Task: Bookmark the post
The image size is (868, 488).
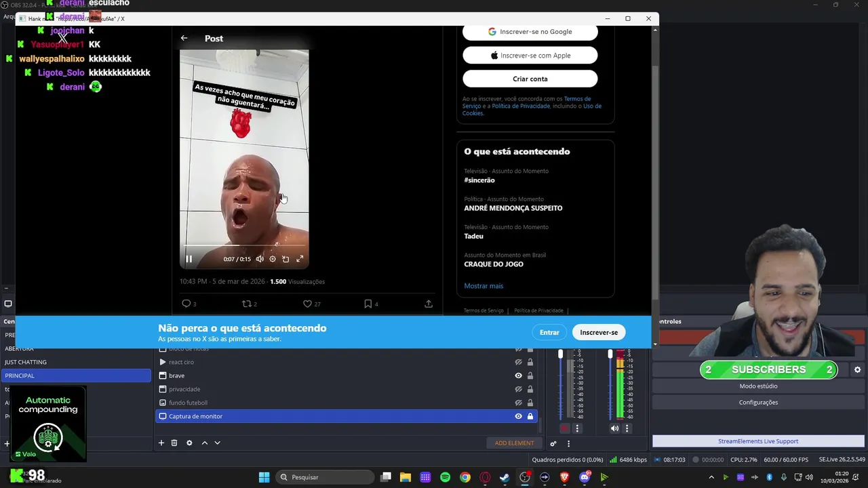Action: tap(368, 304)
